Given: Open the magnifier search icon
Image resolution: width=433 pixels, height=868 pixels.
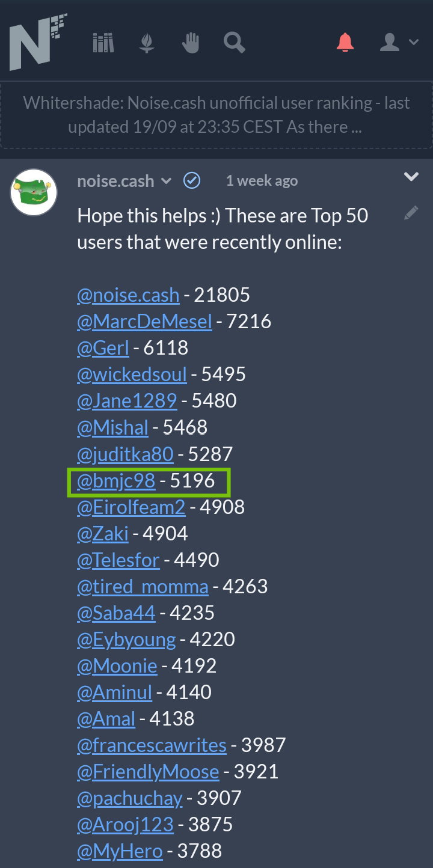Looking at the screenshot, I should click(234, 43).
